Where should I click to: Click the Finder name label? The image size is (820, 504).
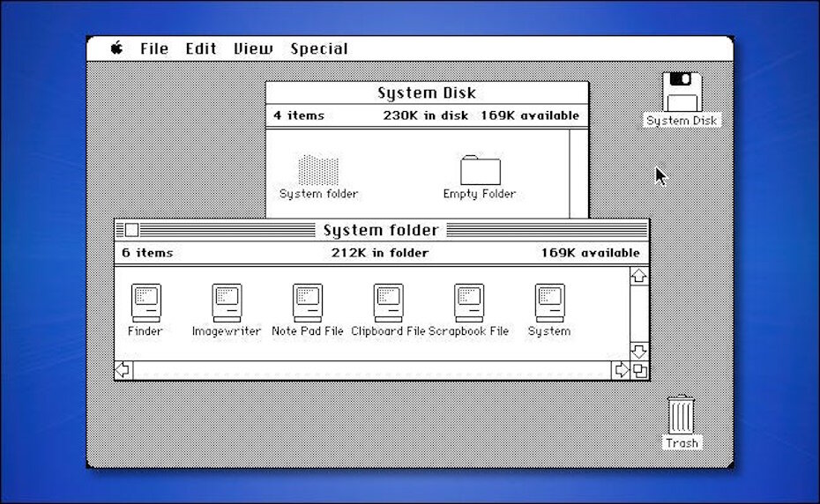point(145,331)
